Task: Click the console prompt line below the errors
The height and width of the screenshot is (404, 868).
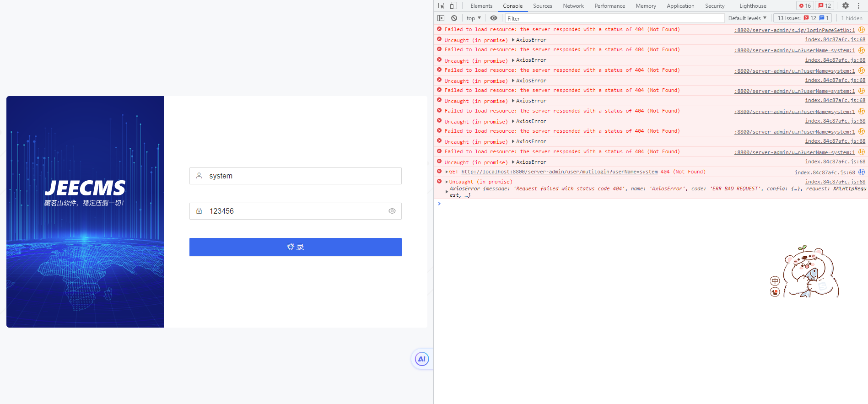Action: coord(651,204)
